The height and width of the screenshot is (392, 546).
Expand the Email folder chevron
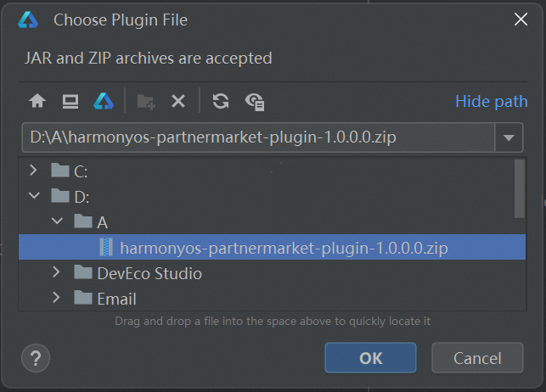[x=56, y=297]
